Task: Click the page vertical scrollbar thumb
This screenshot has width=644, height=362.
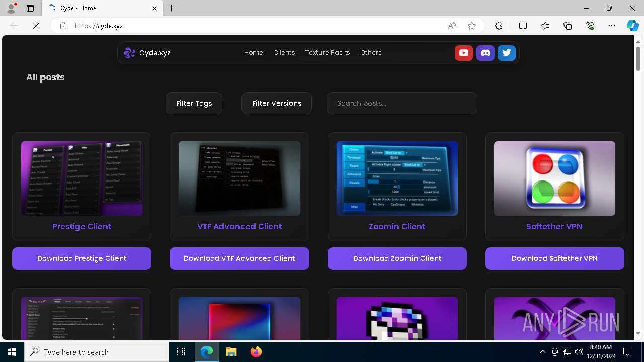Action: tap(638, 59)
